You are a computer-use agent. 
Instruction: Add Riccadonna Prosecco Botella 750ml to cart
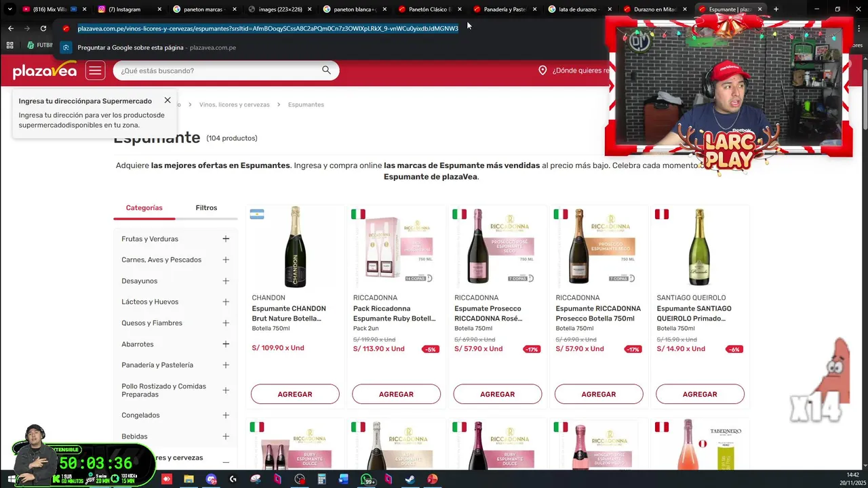[x=599, y=394]
